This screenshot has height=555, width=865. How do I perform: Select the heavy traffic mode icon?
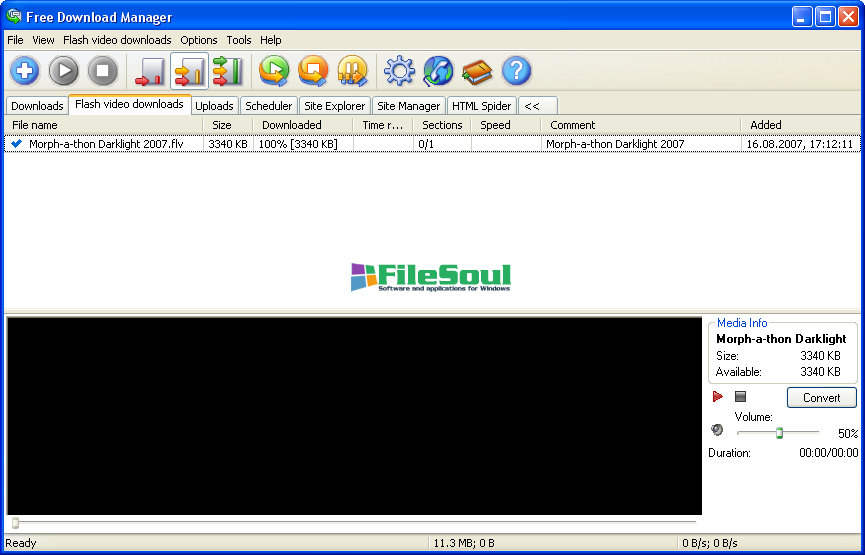click(228, 71)
